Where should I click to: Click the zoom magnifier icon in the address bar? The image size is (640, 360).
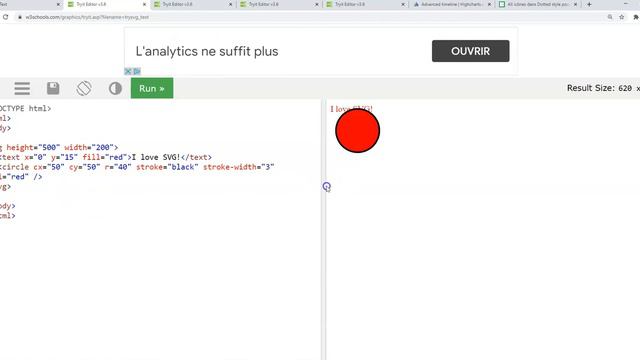click(x=610, y=17)
